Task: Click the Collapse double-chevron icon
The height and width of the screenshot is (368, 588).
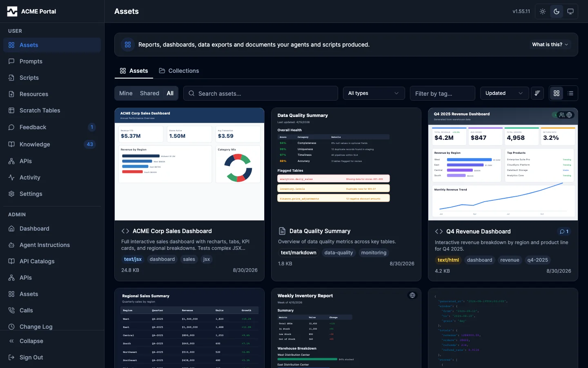Action: pyautogui.click(x=11, y=341)
